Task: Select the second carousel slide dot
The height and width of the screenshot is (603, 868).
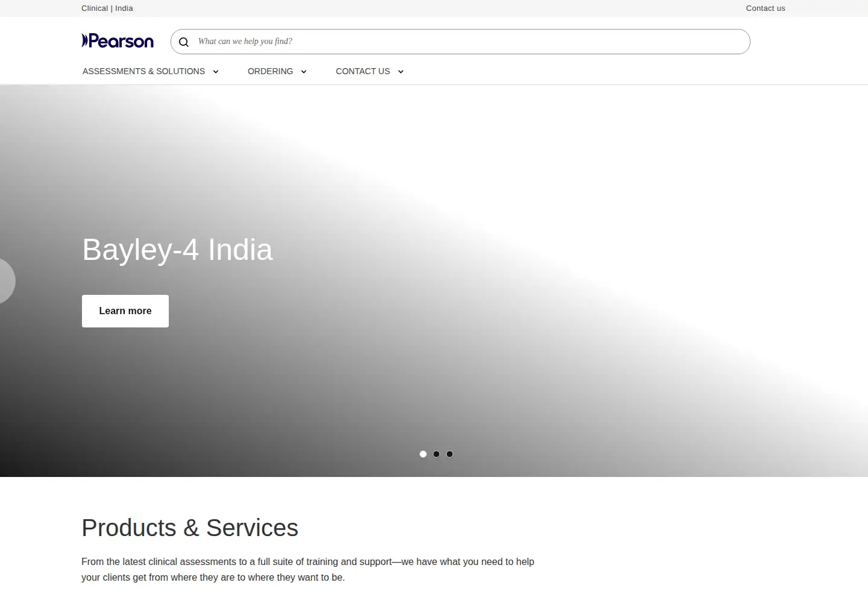Action: (436, 454)
